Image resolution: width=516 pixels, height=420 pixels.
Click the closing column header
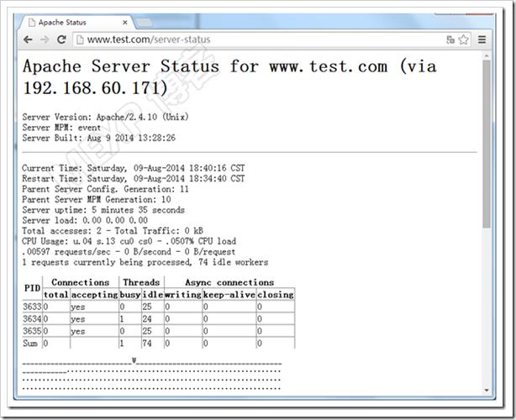tap(276, 295)
